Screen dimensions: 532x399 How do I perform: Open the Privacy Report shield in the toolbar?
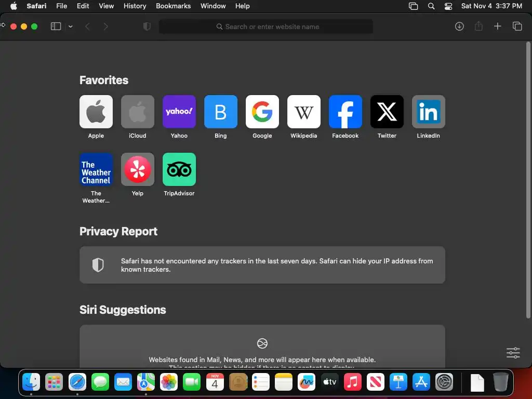(147, 26)
